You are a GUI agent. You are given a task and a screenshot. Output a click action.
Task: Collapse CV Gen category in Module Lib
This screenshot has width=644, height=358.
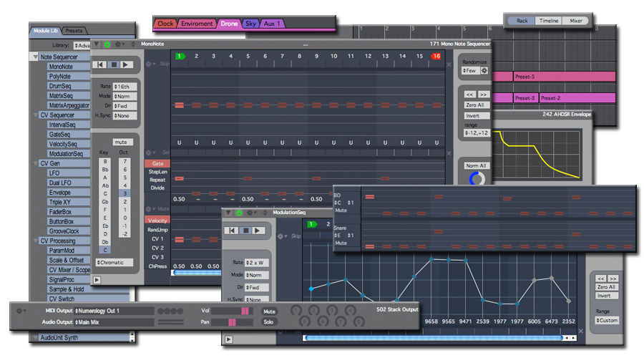click(x=35, y=163)
